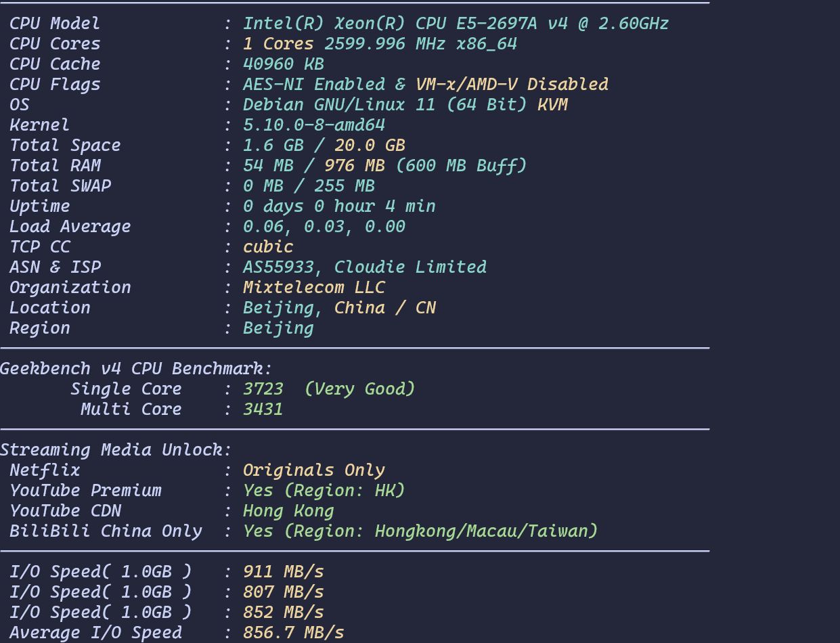Select RAM value '54 MB / 976 MB (600 MB Buff)'
The height and width of the screenshot is (643, 840).
tap(385, 166)
